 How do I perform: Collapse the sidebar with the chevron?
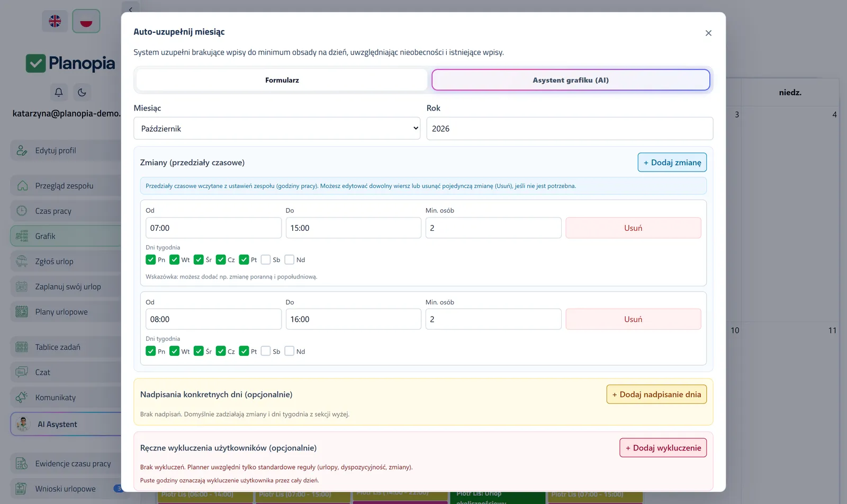pos(130,9)
